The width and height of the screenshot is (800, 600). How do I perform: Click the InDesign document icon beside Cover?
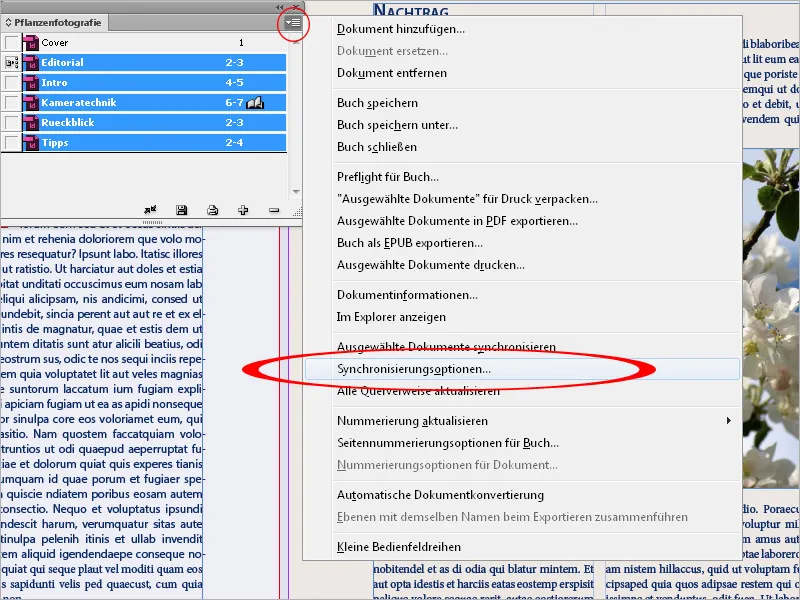point(30,42)
